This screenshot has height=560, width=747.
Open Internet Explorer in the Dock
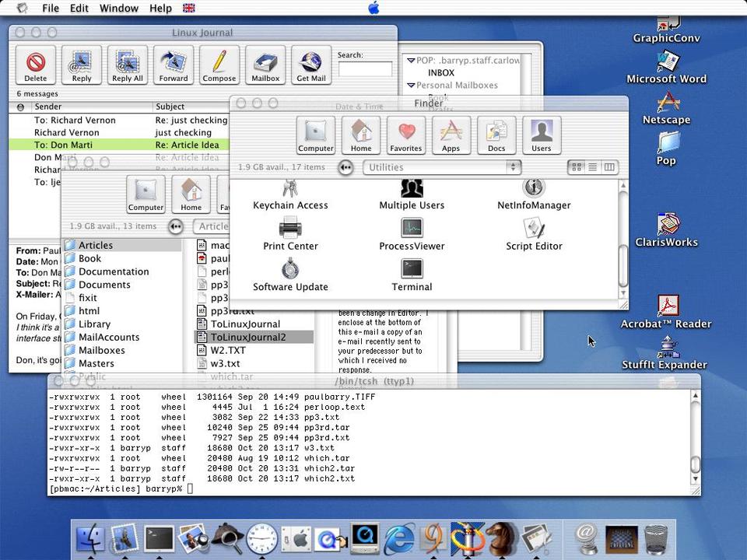400,538
